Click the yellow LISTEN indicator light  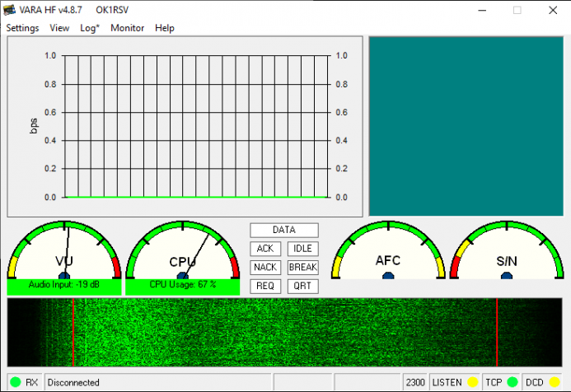pos(473,382)
